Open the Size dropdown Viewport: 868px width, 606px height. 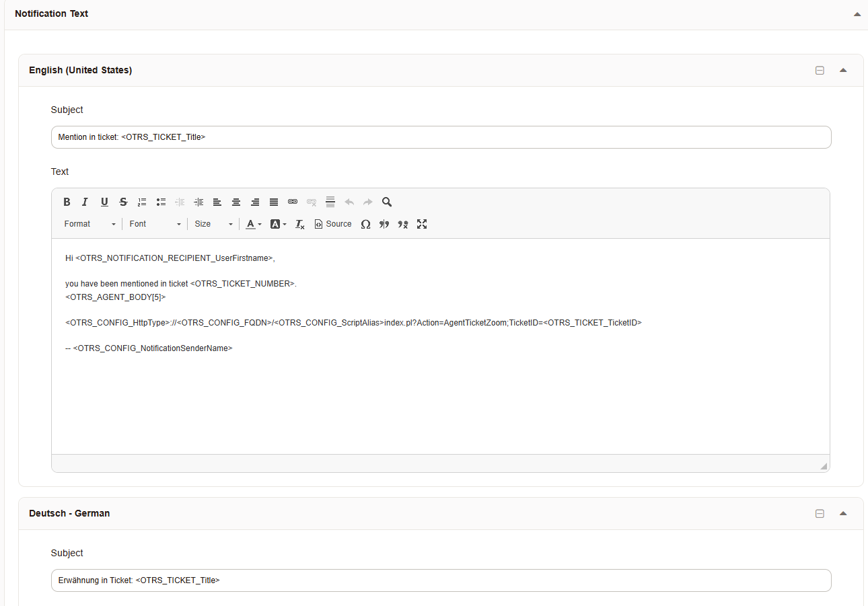point(213,224)
